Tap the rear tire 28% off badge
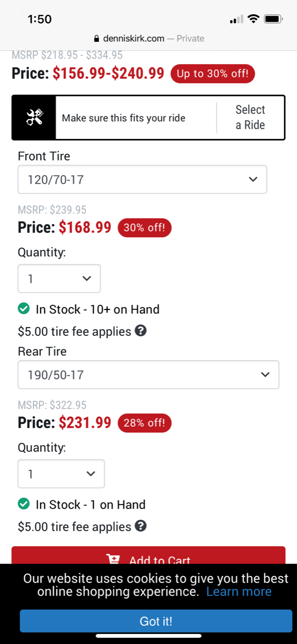297x644 pixels. (x=144, y=423)
